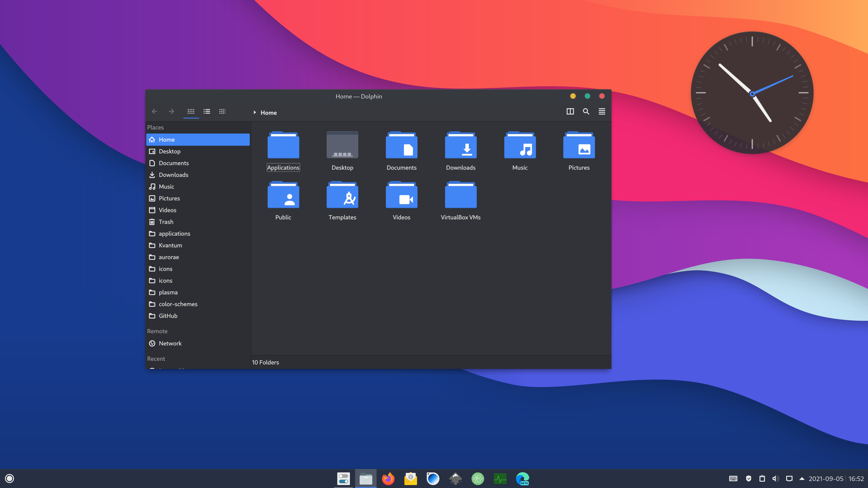Expand the breadcrumb arrow before Home
The height and width of the screenshot is (488, 868).
(x=255, y=113)
